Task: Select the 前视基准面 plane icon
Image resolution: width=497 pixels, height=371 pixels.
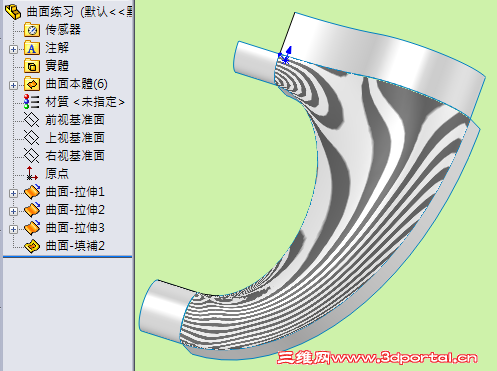Action: tap(32, 120)
